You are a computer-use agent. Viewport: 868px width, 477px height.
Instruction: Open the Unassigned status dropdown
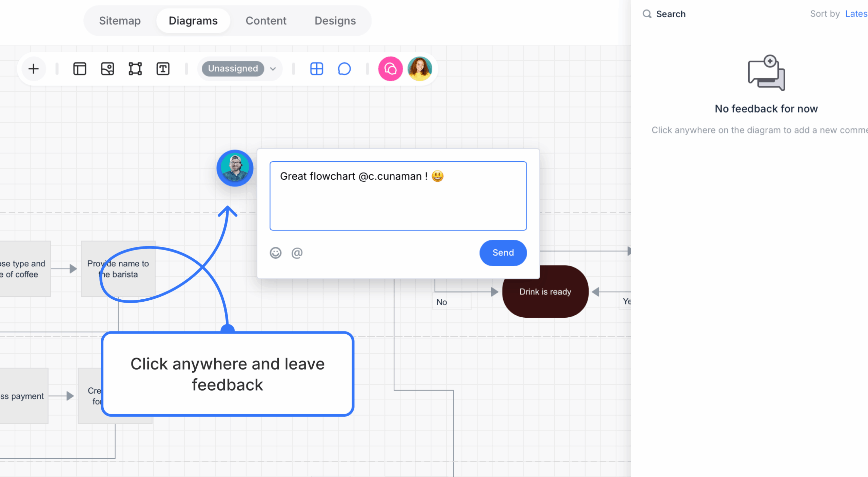click(x=233, y=69)
